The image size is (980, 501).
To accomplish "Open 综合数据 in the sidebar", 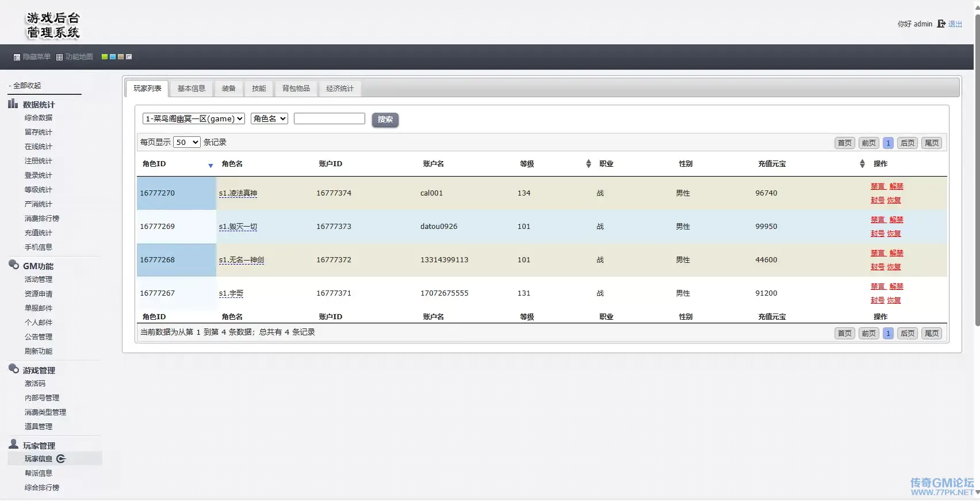I will coord(39,118).
